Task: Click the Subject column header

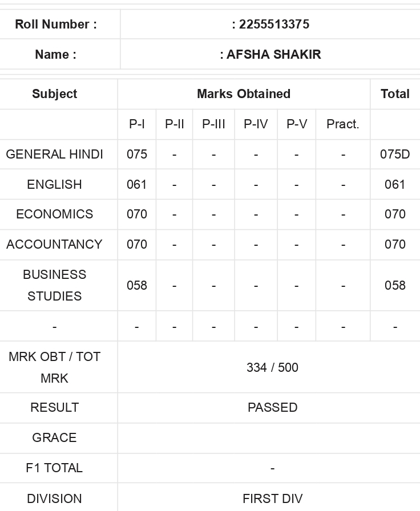Action: [54, 94]
